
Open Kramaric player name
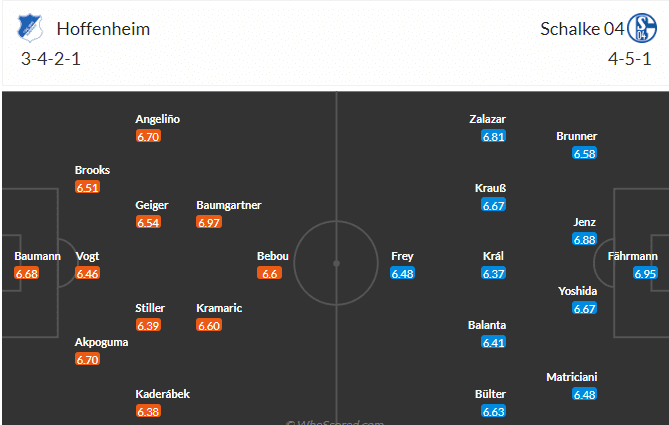219,308
